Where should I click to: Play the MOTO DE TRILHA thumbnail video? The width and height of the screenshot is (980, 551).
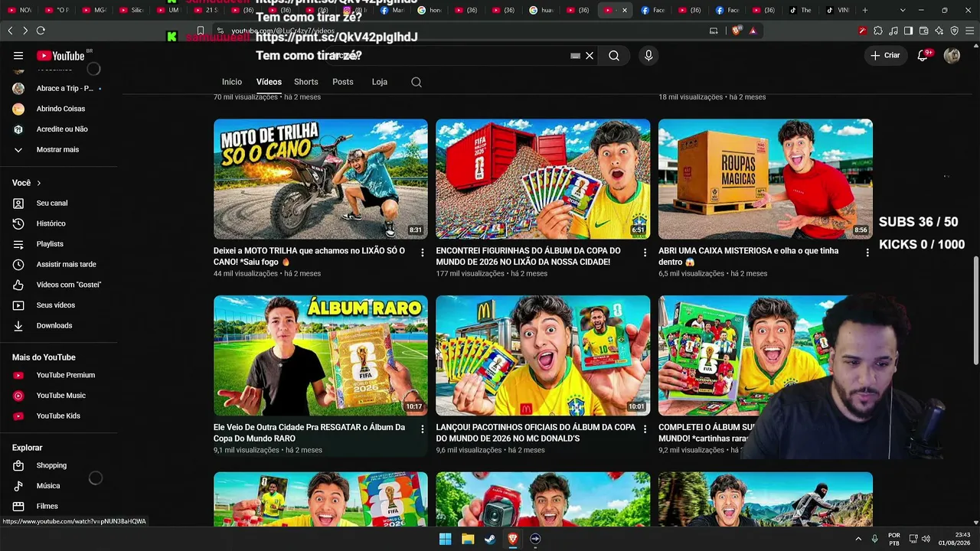point(321,179)
